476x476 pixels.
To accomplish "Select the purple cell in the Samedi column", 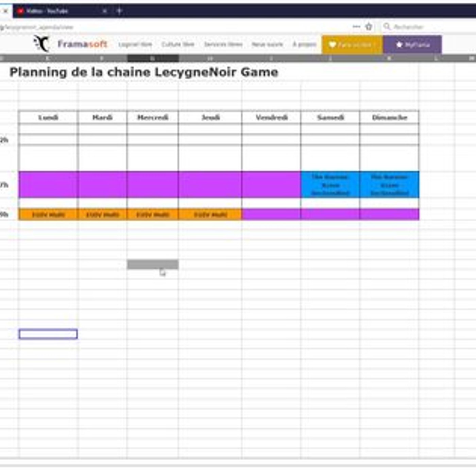I will [330, 215].
